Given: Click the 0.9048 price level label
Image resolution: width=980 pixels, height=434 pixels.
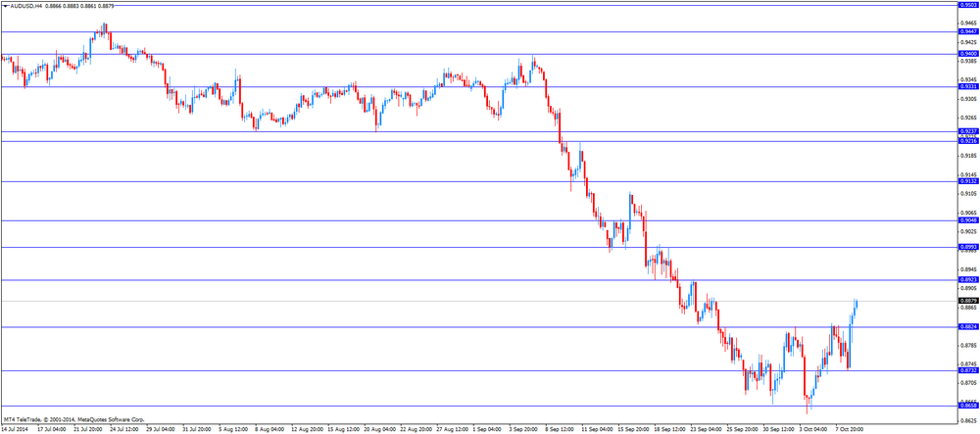Looking at the screenshot, I should point(968,220).
